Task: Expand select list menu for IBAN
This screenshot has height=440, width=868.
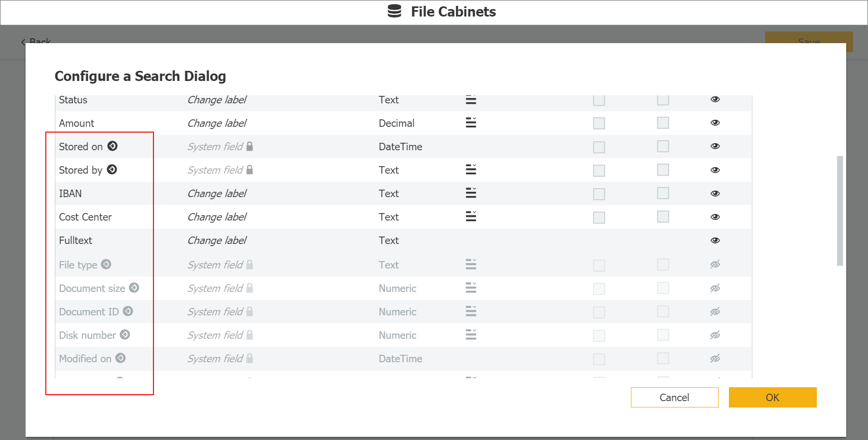Action: (471, 193)
